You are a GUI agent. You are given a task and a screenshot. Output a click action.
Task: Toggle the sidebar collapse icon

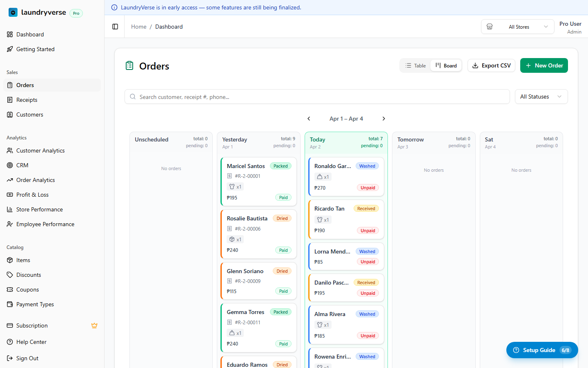tap(115, 27)
